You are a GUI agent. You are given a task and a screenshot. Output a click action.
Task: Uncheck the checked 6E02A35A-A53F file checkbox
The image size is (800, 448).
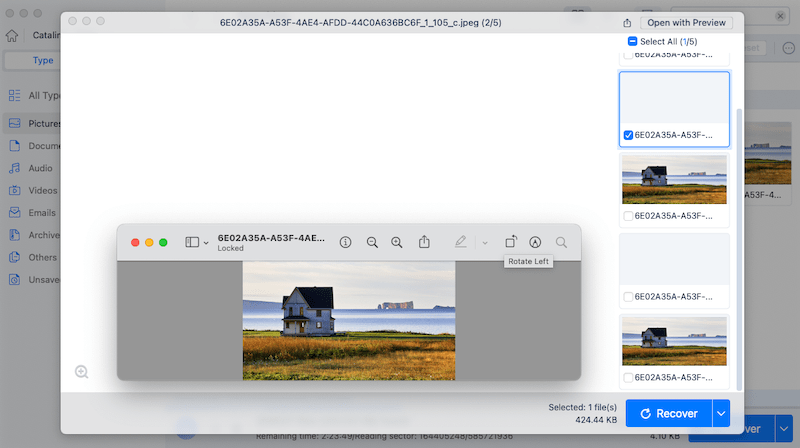pyautogui.click(x=629, y=135)
